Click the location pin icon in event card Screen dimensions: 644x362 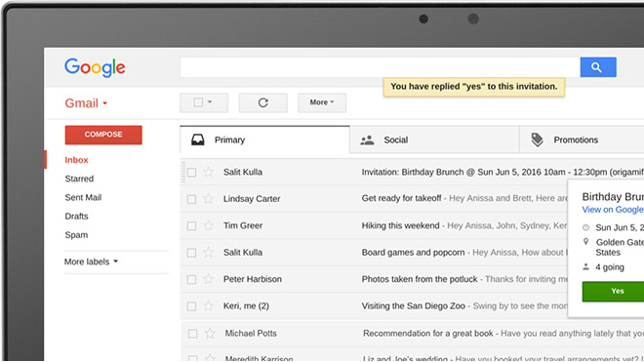tap(586, 242)
